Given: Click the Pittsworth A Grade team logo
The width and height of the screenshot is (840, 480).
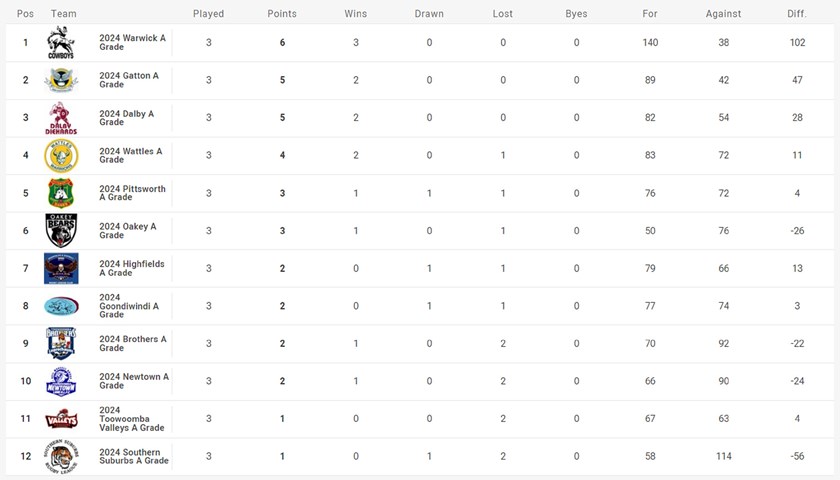Looking at the screenshot, I should pyautogui.click(x=61, y=193).
